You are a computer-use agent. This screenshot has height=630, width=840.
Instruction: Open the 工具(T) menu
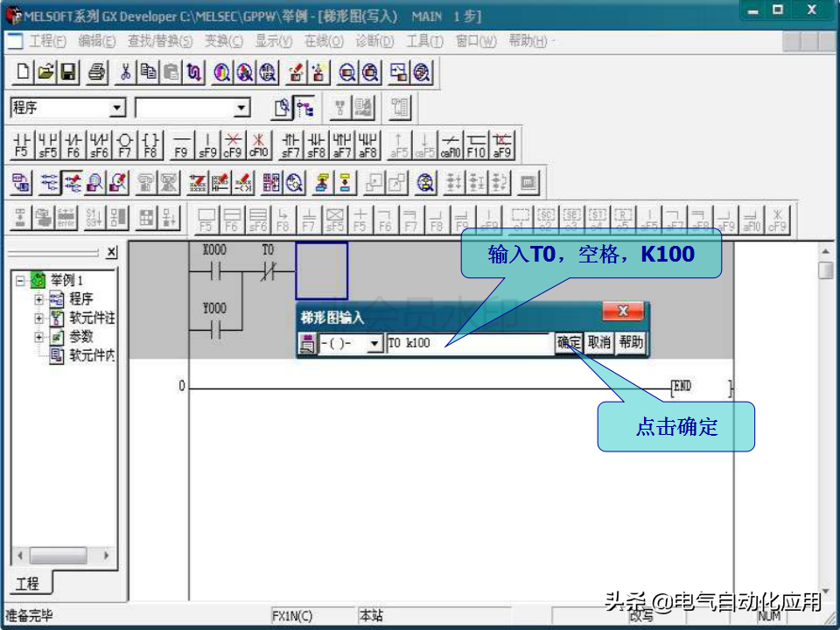424,41
